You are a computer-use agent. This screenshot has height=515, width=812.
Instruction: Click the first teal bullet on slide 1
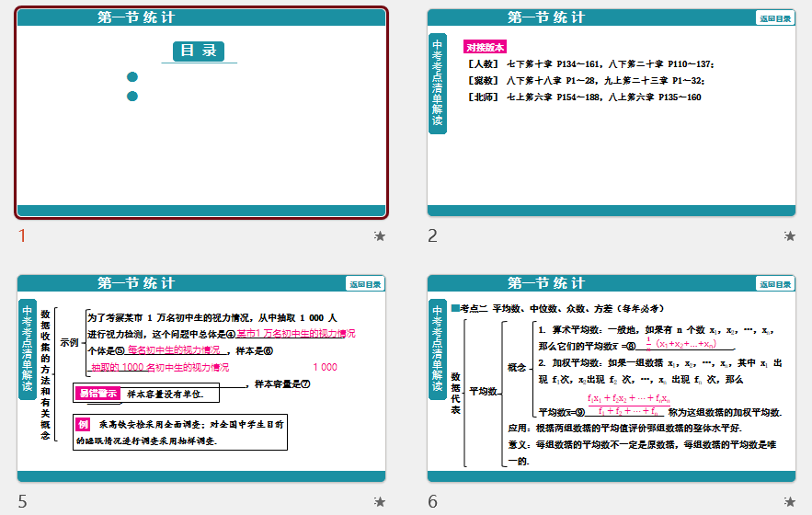tap(132, 77)
